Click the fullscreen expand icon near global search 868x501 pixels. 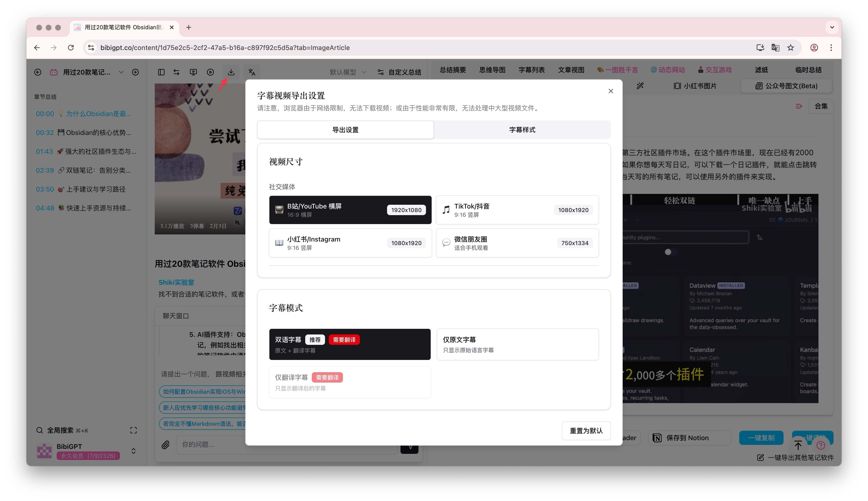(x=134, y=430)
